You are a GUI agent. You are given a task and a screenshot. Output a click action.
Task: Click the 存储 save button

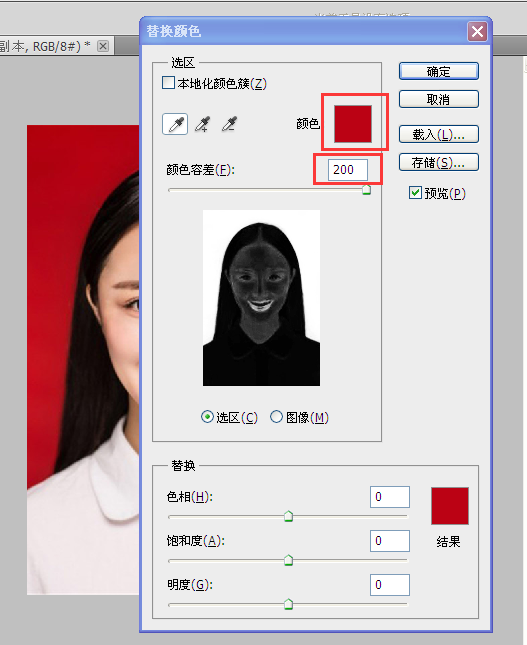click(439, 162)
